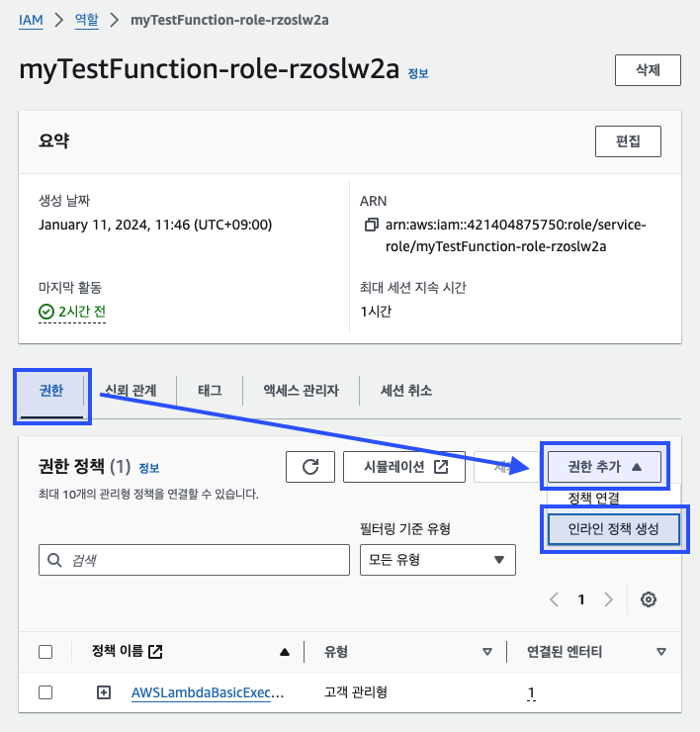
Task: Collapse the 권한 추가 dropdown button
Action: (x=604, y=466)
